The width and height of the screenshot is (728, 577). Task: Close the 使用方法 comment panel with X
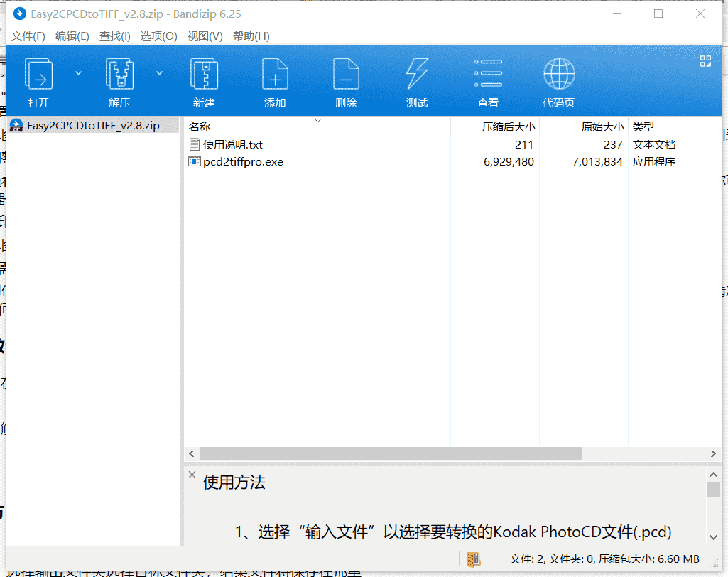pos(192,475)
